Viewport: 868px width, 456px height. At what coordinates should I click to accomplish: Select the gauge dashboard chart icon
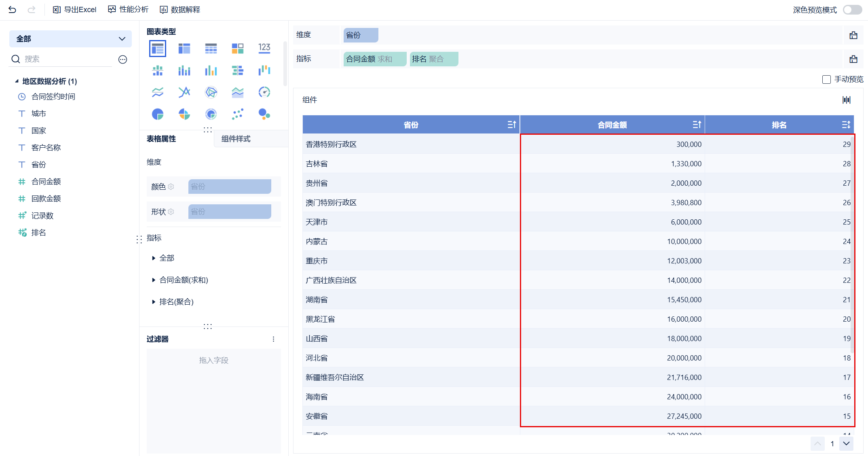(x=264, y=92)
